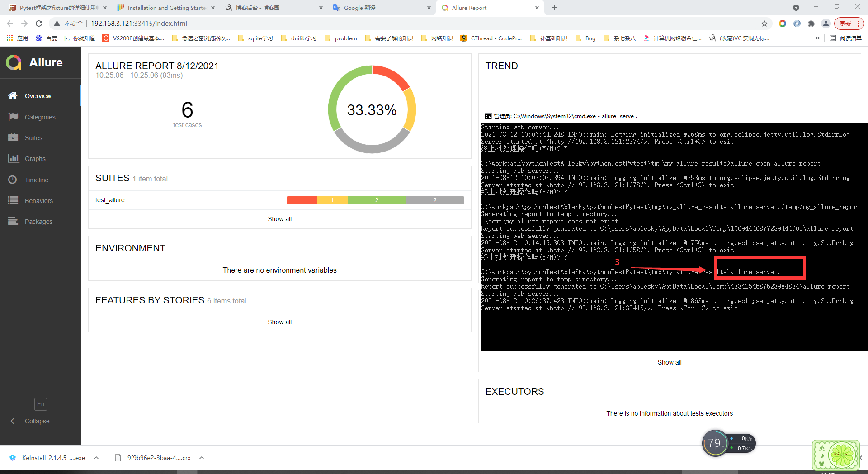Open the tab search dropdown
868x474 pixels.
pos(796,8)
